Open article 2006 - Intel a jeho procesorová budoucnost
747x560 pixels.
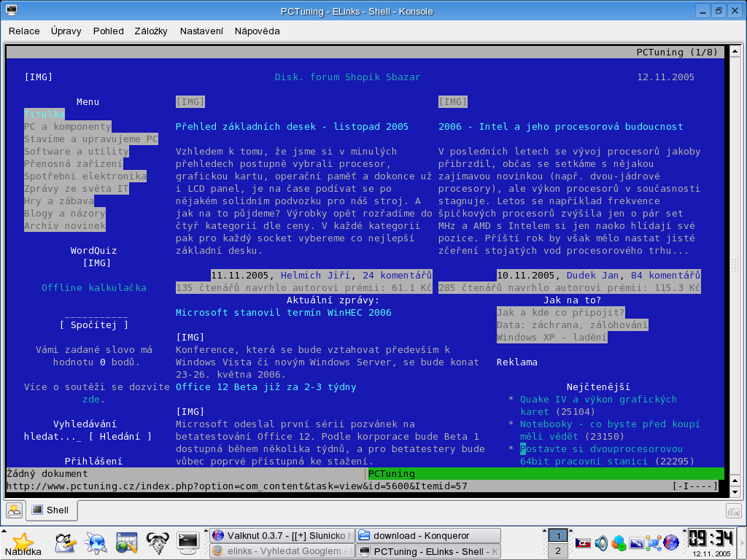[561, 127]
